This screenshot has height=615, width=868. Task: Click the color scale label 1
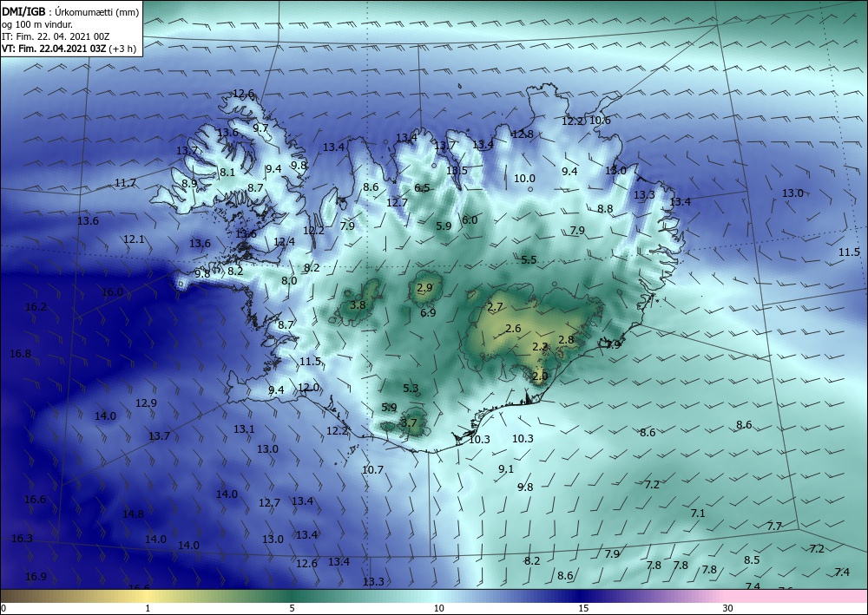(148, 608)
